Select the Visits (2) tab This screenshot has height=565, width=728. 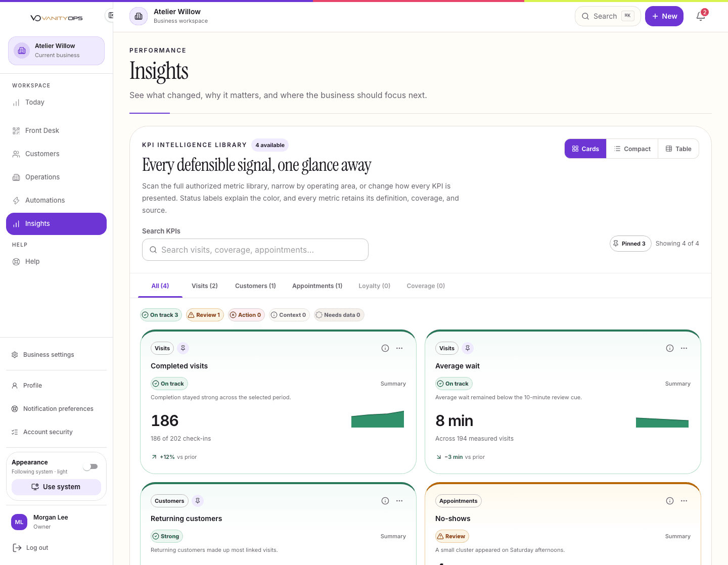click(x=205, y=286)
